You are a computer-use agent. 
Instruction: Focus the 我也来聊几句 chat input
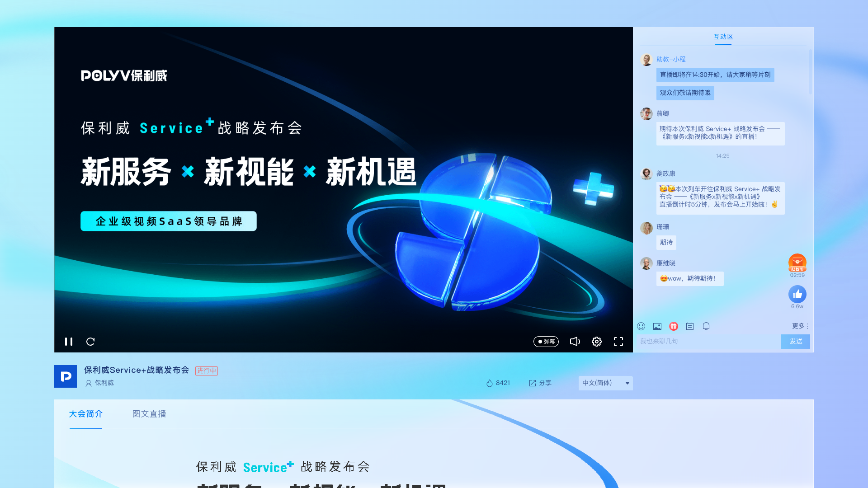click(x=709, y=341)
